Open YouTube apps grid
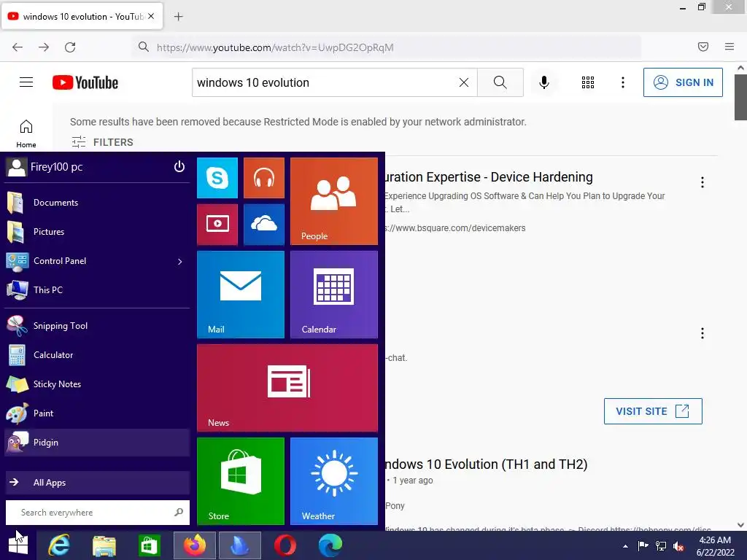The height and width of the screenshot is (560, 747). 588,82
